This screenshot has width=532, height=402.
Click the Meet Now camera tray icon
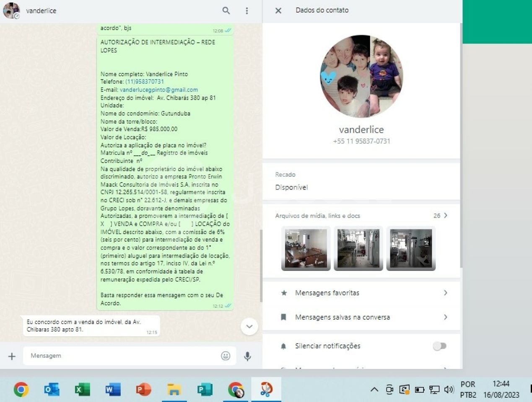(389, 389)
